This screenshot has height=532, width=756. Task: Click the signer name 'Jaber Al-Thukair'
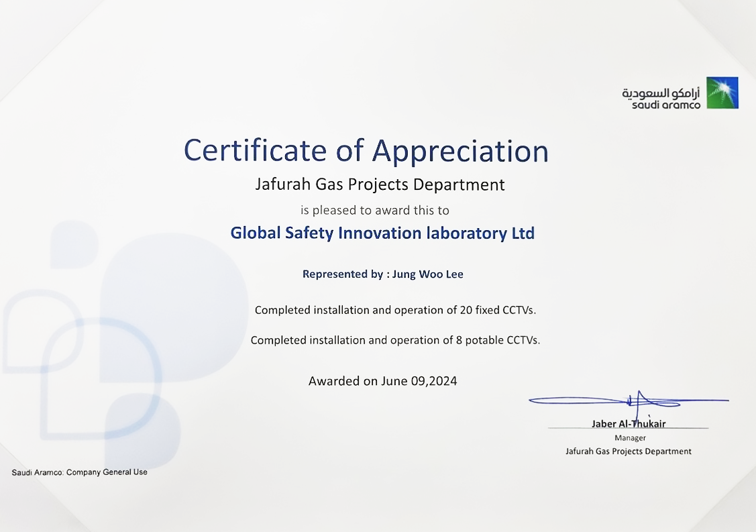629,423
